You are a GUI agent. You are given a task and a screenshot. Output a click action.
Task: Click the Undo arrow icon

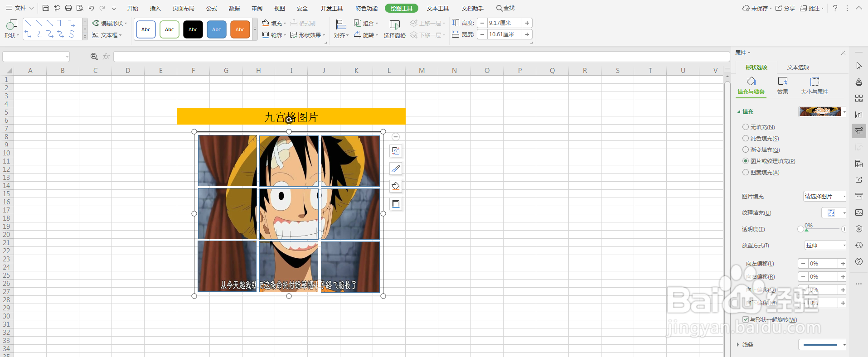(x=91, y=8)
